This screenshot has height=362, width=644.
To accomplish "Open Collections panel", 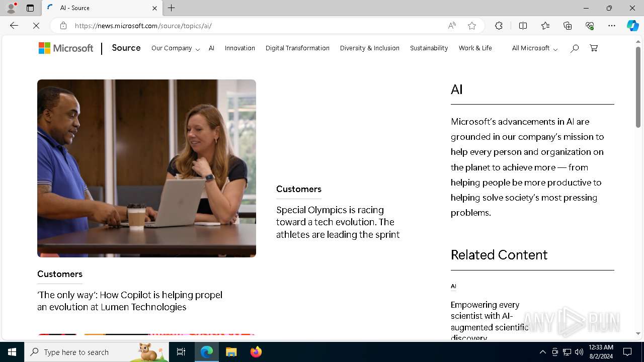I will 568,26.
